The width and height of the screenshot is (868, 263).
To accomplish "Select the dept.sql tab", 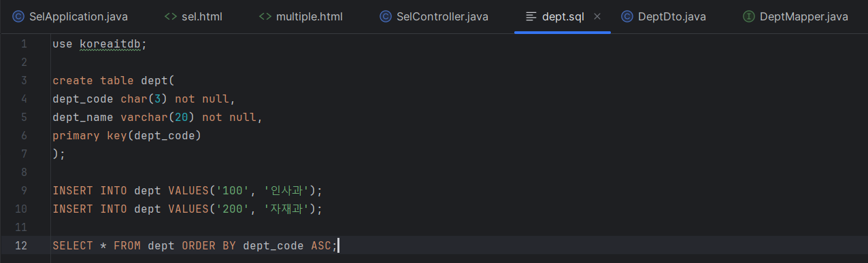I will click(x=563, y=16).
